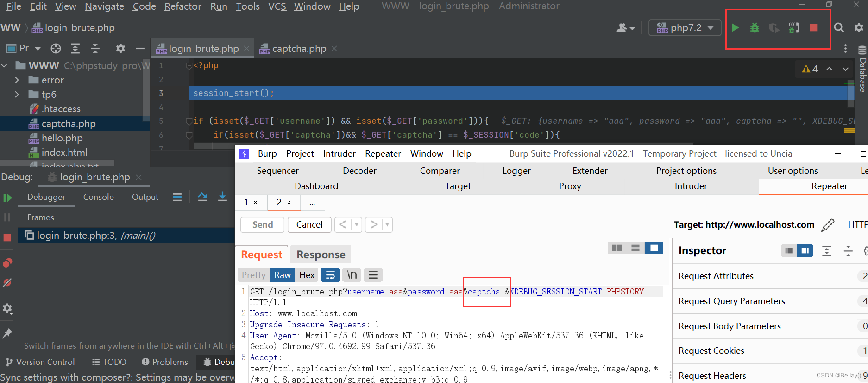Open forward history dropdown arrow in Burp
868x383 pixels.
pyautogui.click(x=387, y=225)
